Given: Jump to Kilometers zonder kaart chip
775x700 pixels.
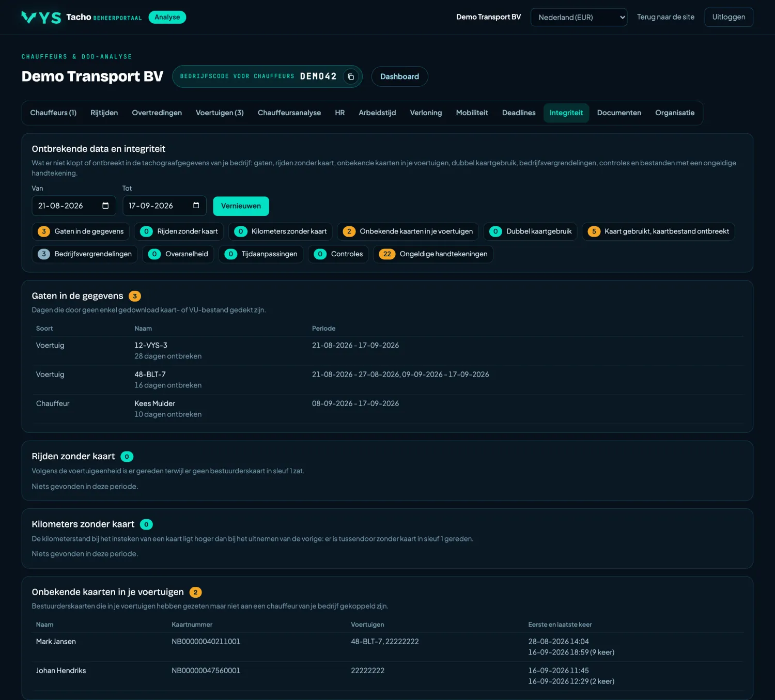Looking at the screenshot, I should coord(280,231).
